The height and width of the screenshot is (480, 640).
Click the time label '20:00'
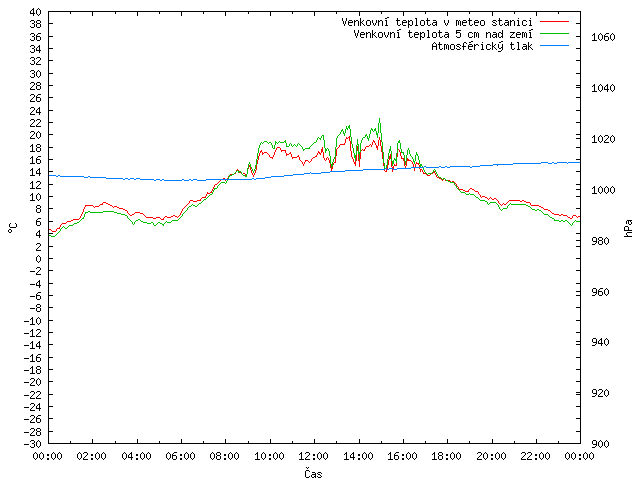pyautogui.click(x=491, y=456)
